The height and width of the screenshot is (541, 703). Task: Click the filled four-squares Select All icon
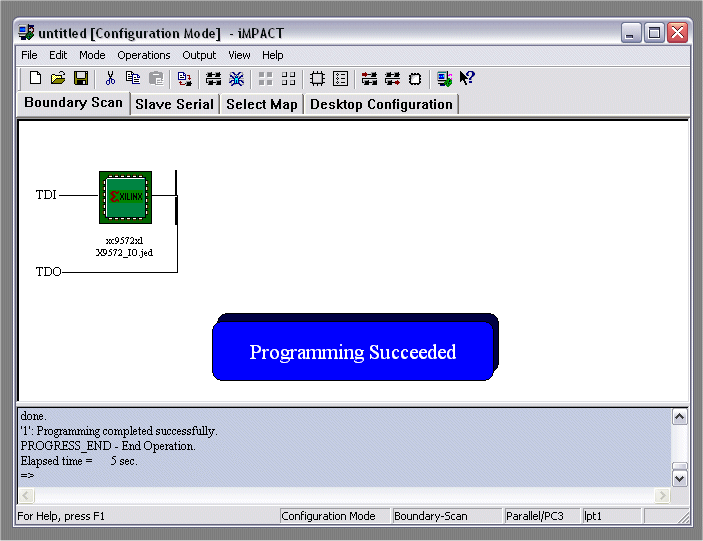pyautogui.click(x=265, y=78)
